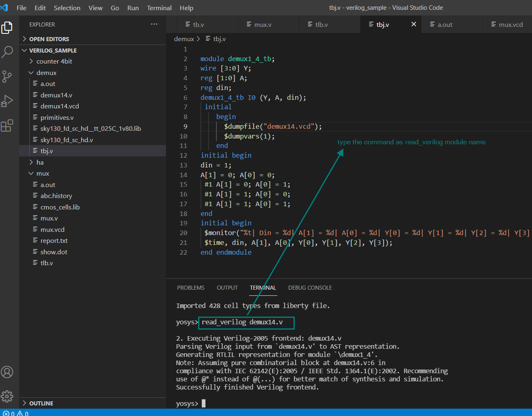Close the tbj.v editor tab
Screen dimensions: 532x416
click(414, 24)
